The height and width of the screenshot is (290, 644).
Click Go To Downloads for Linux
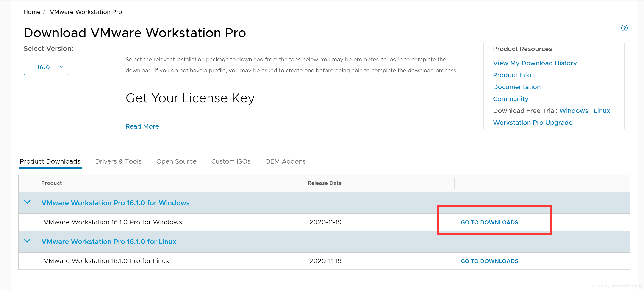(489, 261)
